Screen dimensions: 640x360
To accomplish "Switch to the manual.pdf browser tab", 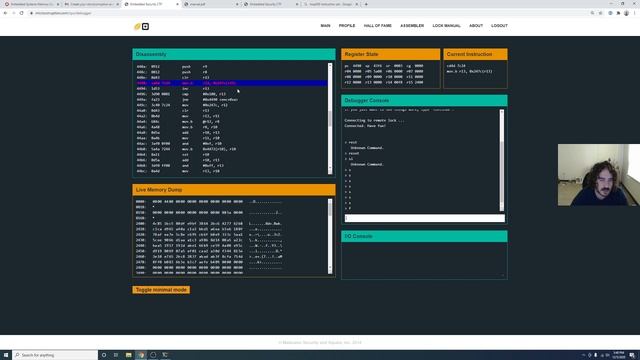I will coord(211,4).
